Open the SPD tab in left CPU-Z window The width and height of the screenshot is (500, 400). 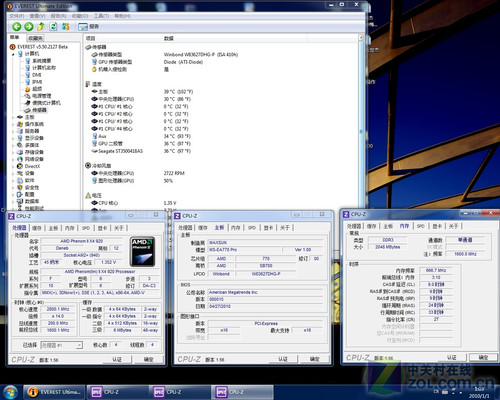pyautogui.click(x=86, y=228)
